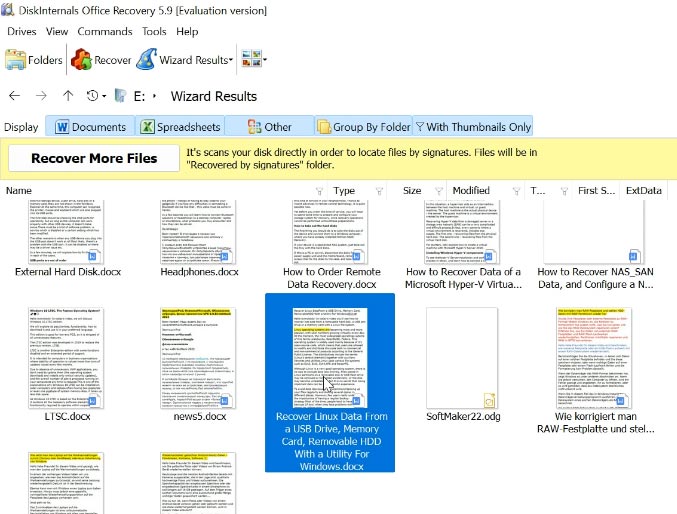Go forward with the right arrow
The image size is (677, 514).
pos(41,95)
